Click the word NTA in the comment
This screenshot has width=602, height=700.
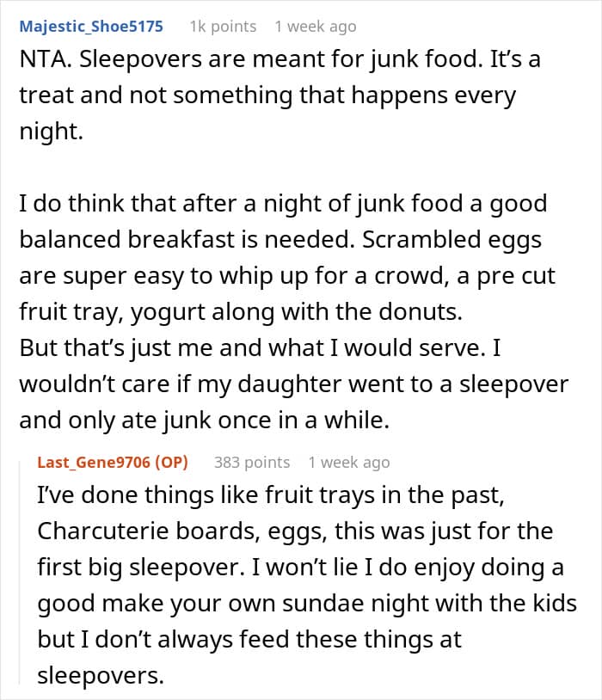coord(45,59)
